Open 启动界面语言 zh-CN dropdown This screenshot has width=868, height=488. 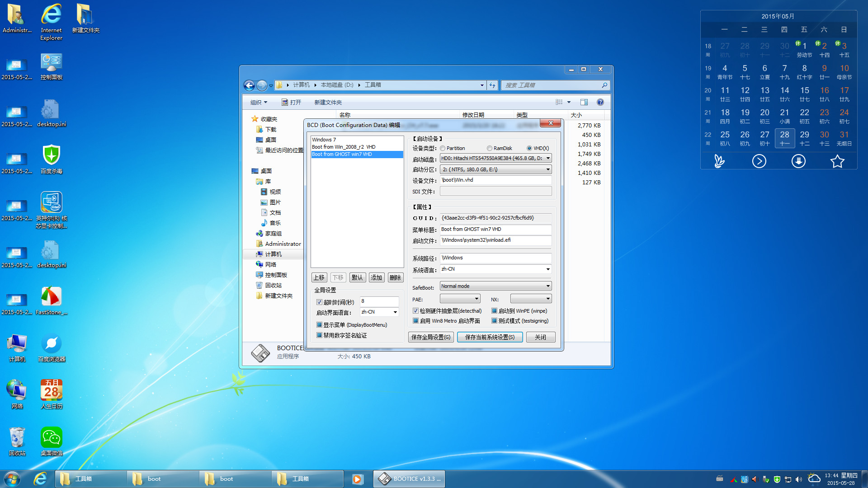[x=379, y=312]
